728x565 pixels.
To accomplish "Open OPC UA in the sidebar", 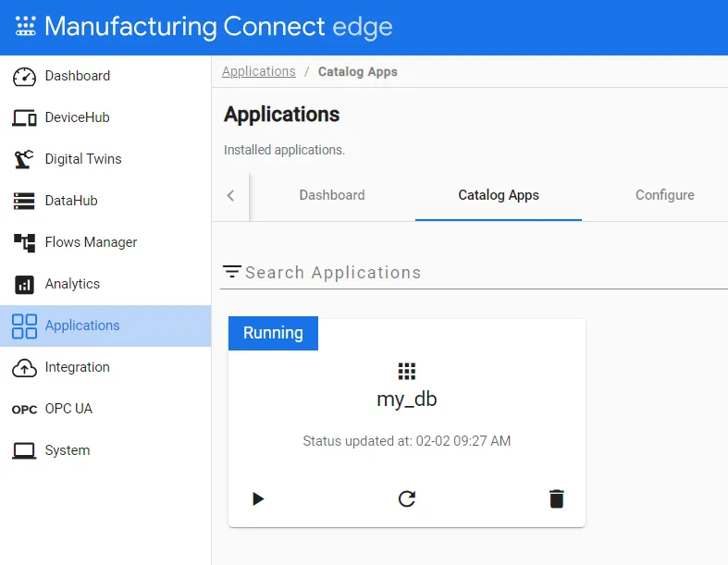I will (105, 409).
